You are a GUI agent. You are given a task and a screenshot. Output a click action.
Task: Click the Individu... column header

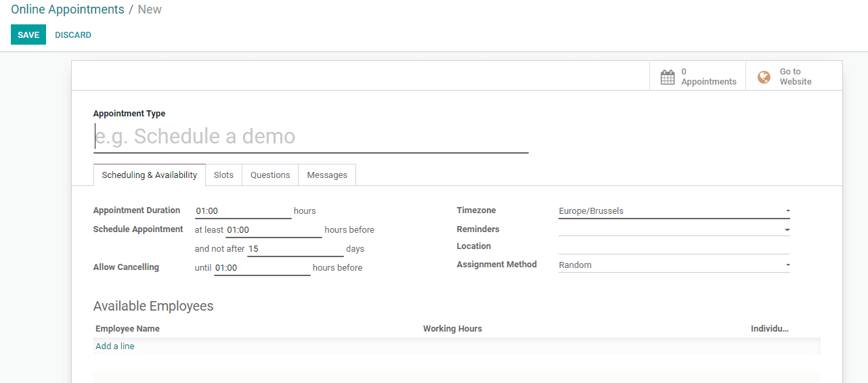770,329
